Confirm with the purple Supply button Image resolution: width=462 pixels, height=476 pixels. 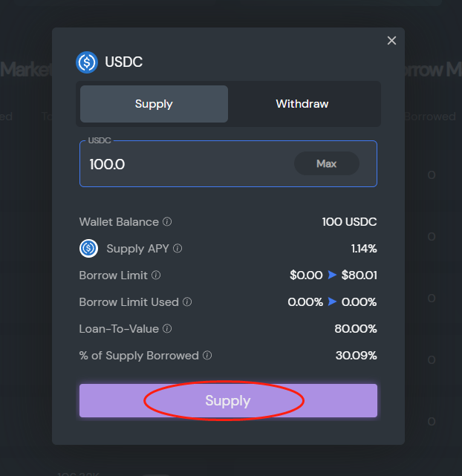click(228, 401)
